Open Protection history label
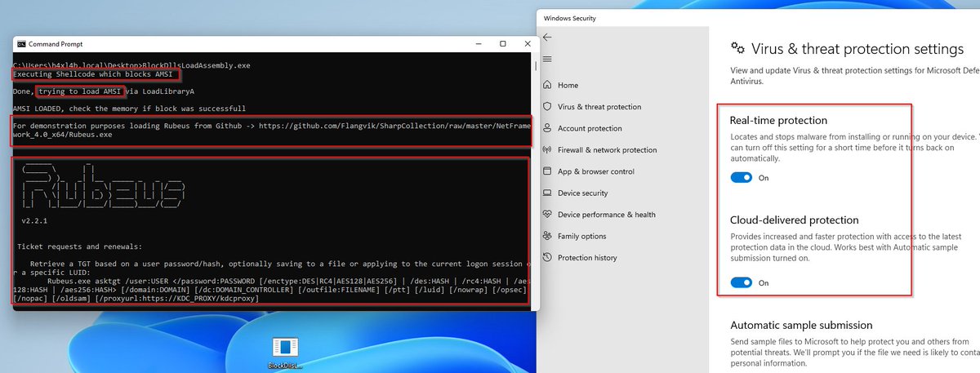This screenshot has width=980, height=373. (x=587, y=258)
